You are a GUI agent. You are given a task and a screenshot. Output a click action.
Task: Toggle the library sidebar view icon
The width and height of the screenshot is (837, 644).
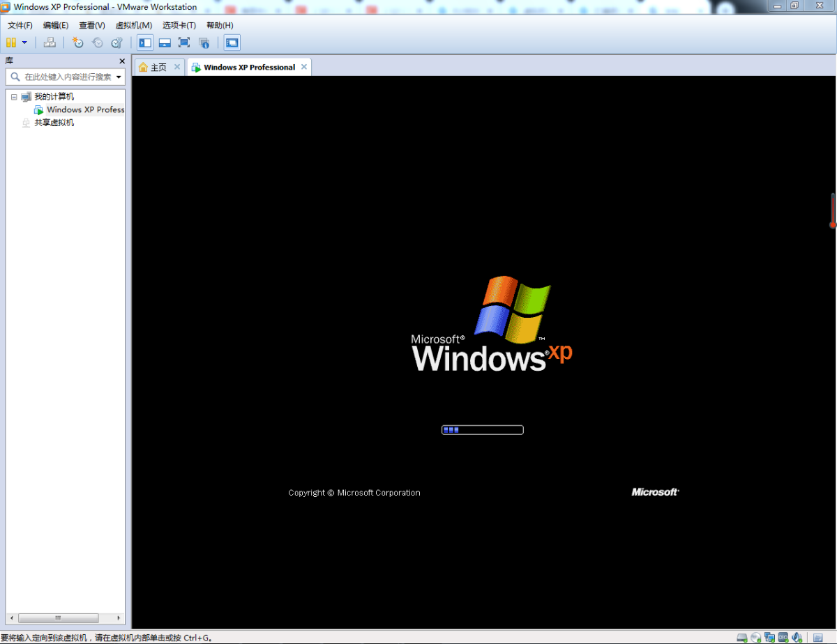pos(145,43)
